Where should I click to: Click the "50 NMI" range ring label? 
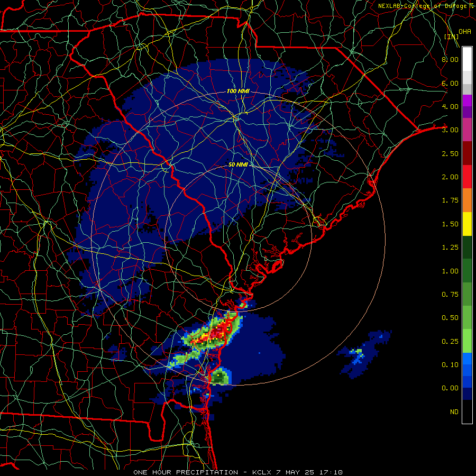[238, 164]
